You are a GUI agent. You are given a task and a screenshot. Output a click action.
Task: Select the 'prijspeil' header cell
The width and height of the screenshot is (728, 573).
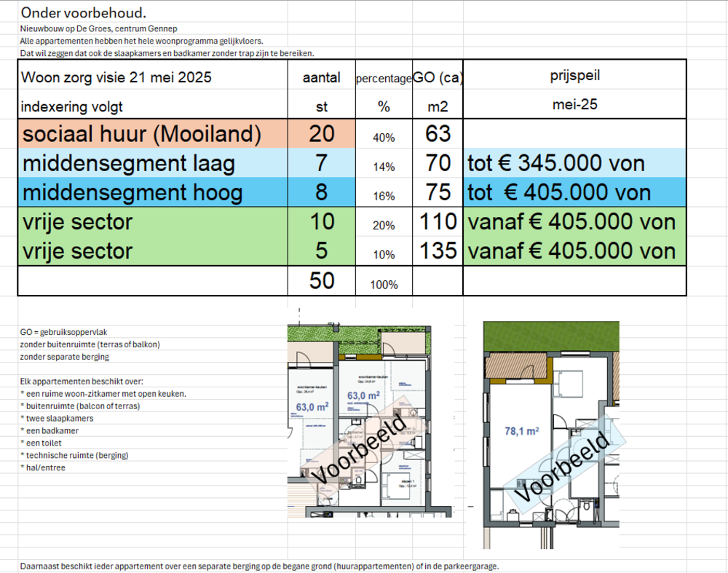[575, 75]
